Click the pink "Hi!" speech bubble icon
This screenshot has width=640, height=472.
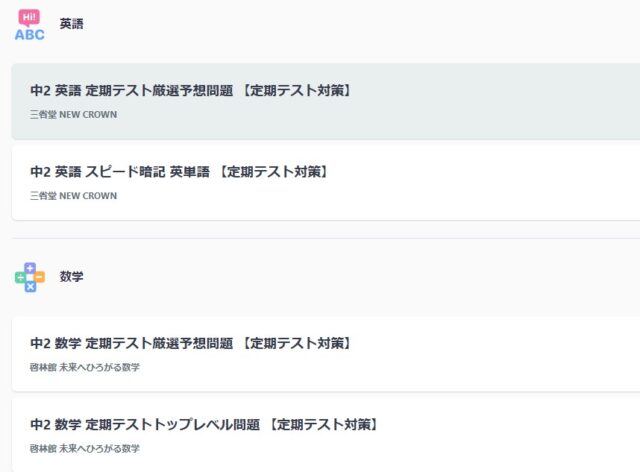click(30, 15)
